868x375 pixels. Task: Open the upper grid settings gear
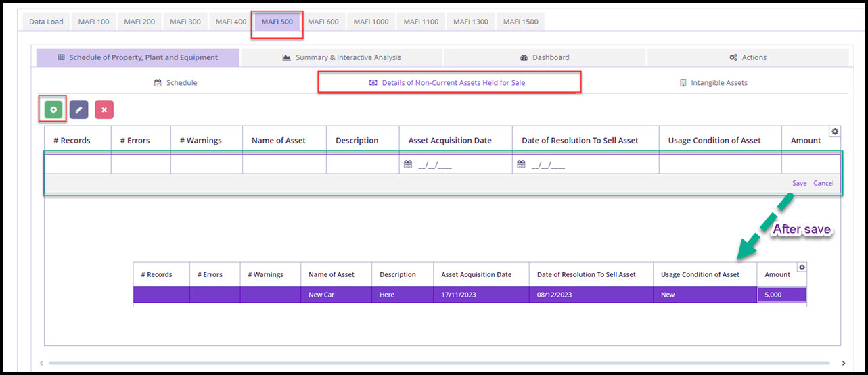coord(835,131)
